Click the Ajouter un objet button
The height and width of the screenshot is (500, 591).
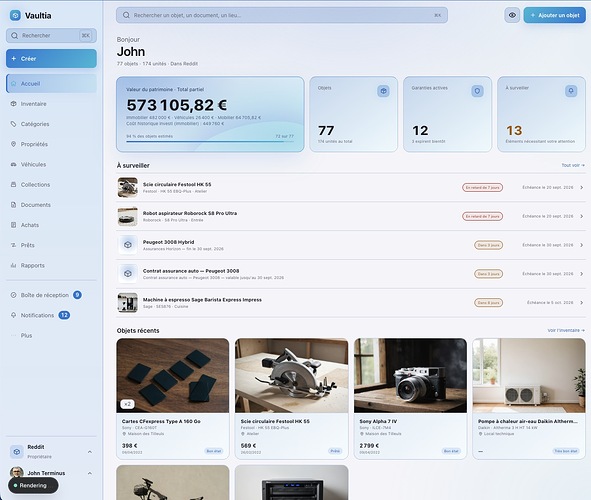point(554,15)
